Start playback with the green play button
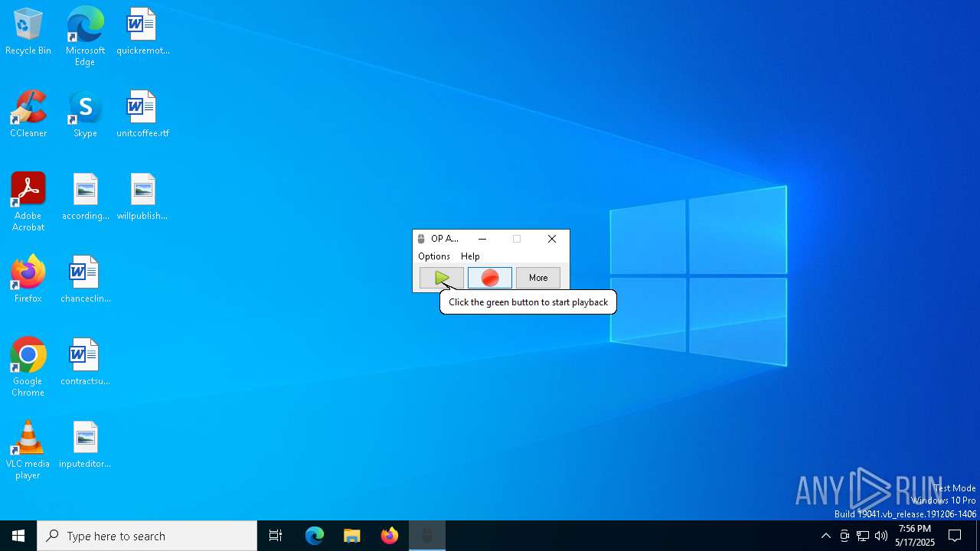Image resolution: width=980 pixels, height=551 pixels. tap(442, 278)
